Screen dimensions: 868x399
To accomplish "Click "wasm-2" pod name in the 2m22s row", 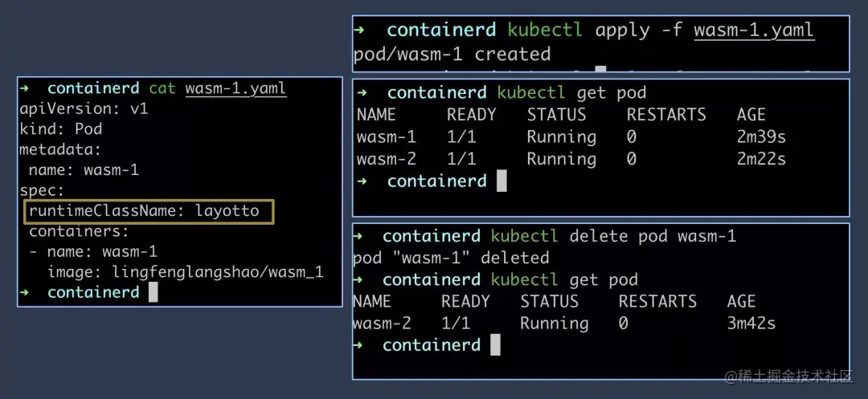I will [x=387, y=159].
